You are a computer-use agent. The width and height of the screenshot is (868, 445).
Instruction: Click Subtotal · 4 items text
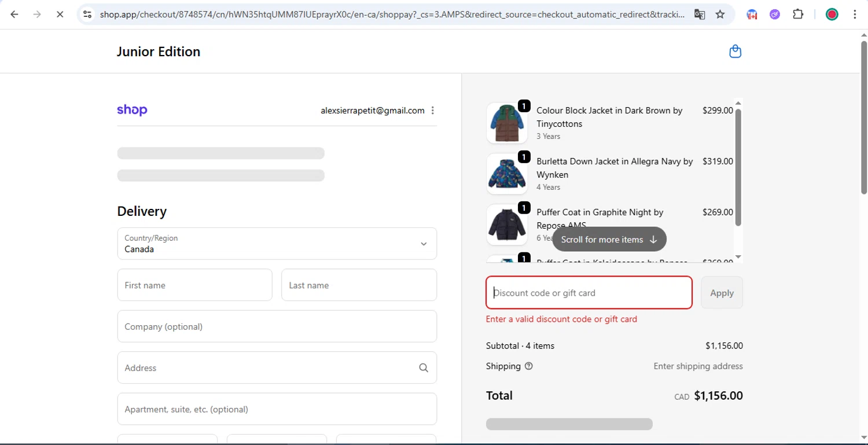coord(520,346)
